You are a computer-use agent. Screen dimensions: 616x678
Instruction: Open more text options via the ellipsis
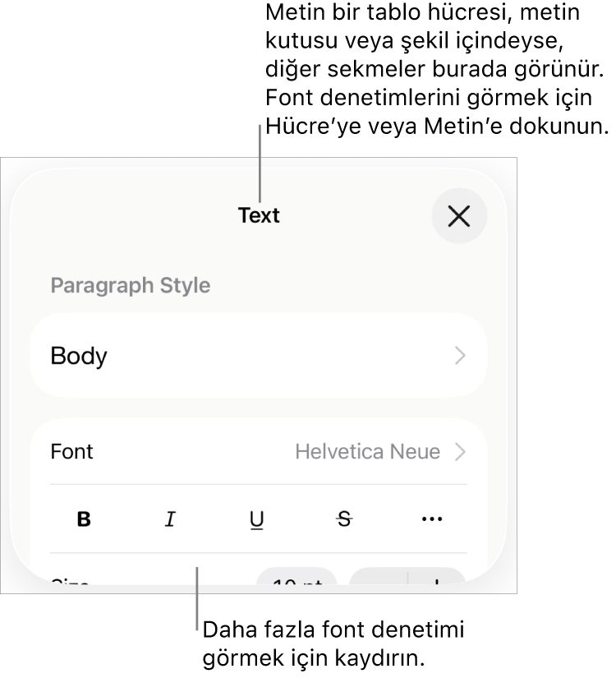[431, 519]
